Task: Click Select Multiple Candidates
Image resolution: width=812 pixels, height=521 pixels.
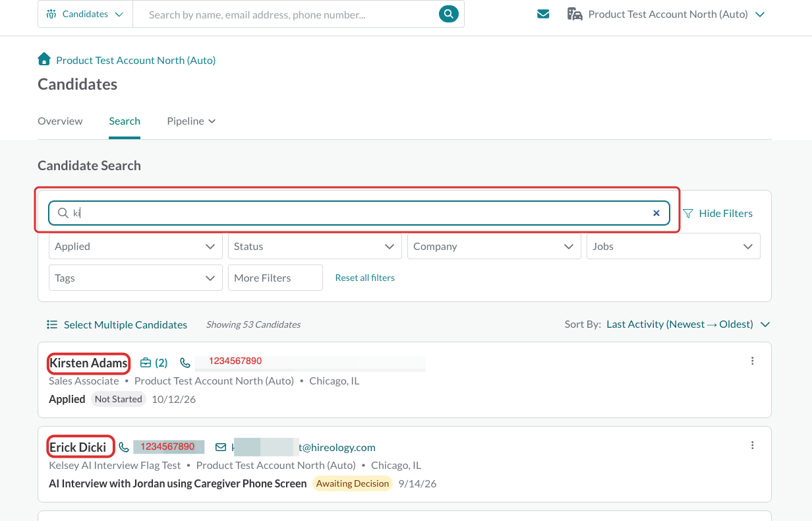Action: [x=125, y=324]
